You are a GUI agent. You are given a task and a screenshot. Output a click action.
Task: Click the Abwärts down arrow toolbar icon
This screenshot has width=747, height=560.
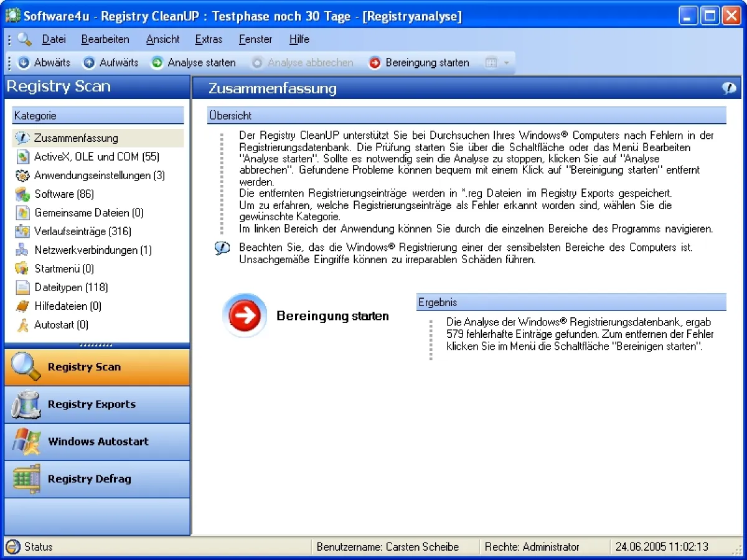[24, 63]
